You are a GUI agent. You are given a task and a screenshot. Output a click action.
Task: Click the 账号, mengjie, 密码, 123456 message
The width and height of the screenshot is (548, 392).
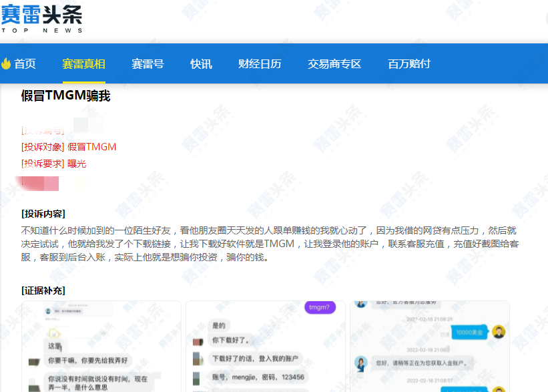[258, 377]
